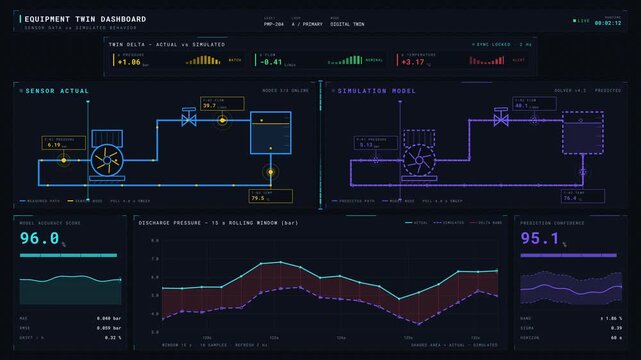Image resolution: width=641 pixels, height=360 pixels.
Task: Click the 0.32 % drift value
Action: pyautogui.click(x=113, y=338)
